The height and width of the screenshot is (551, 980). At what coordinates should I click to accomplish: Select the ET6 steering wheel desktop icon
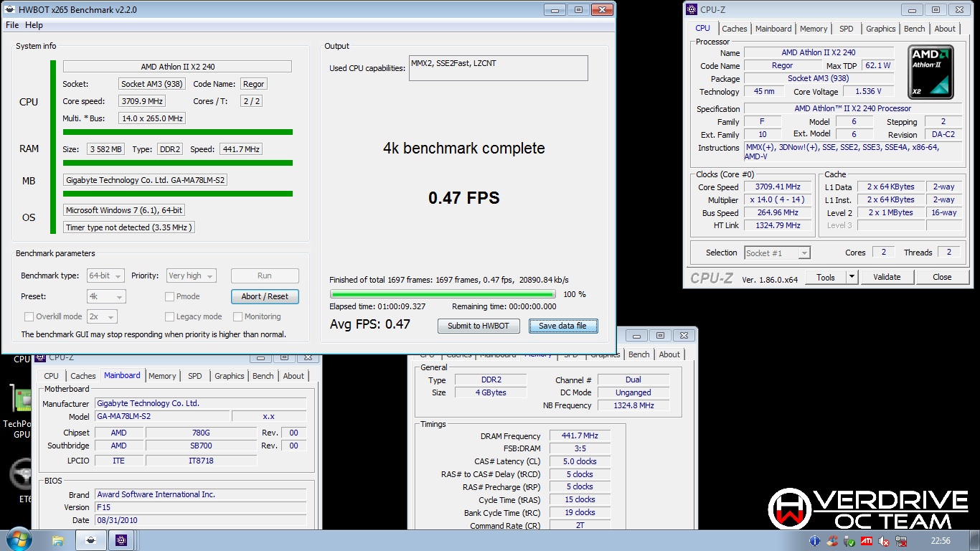pyautogui.click(x=20, y=479)
